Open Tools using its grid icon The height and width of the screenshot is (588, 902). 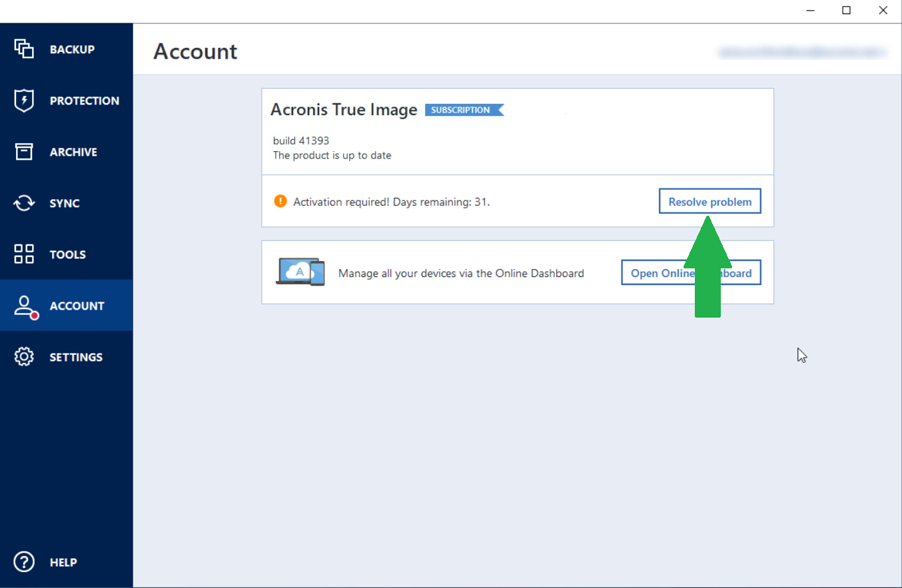24,254
